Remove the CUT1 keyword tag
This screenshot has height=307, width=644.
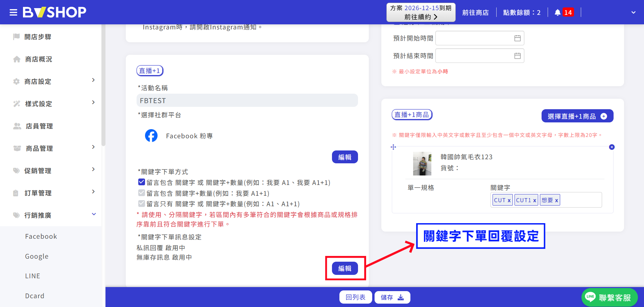[x=534, y=200]
